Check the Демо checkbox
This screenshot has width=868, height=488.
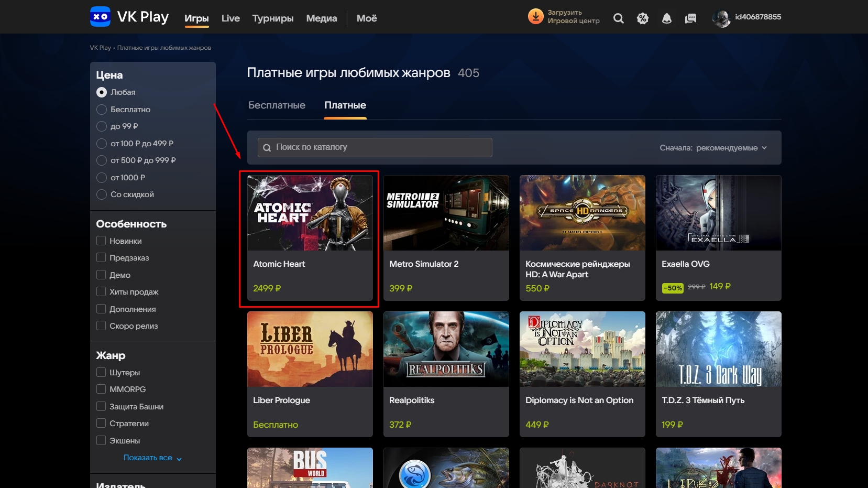[101, 275]
